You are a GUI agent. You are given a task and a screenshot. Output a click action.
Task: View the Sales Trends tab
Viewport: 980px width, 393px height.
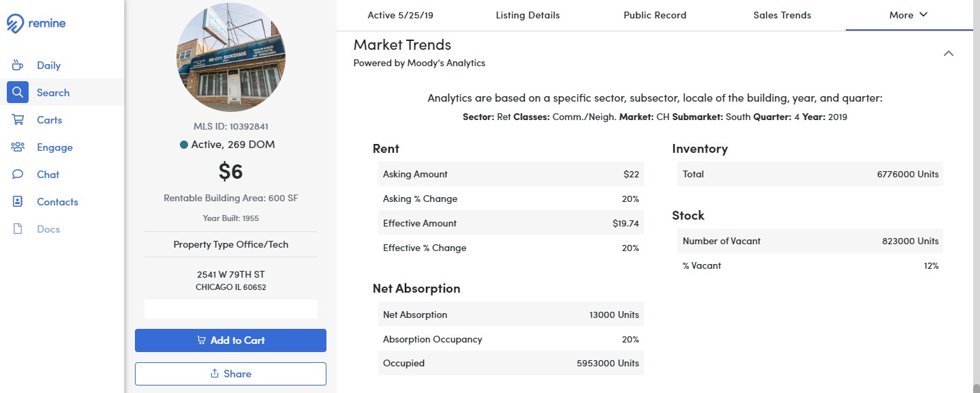click(782, 14)
